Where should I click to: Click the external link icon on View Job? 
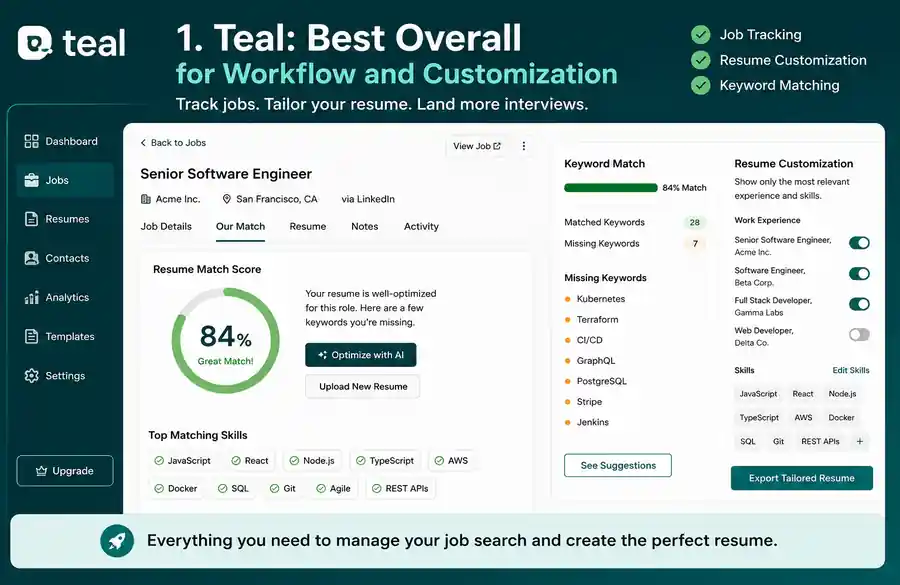(497, 146)
